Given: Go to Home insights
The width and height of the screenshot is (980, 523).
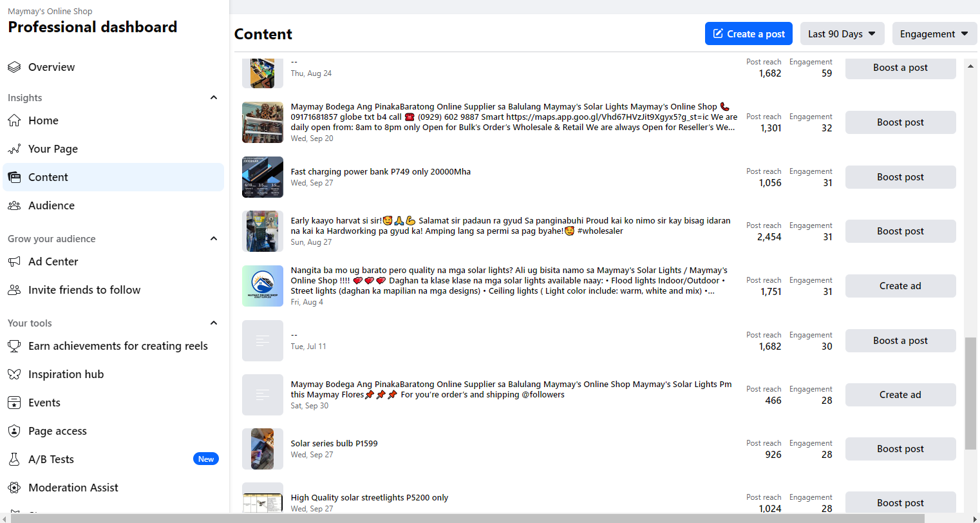Looking at the screenshot, I should [113, 120].
